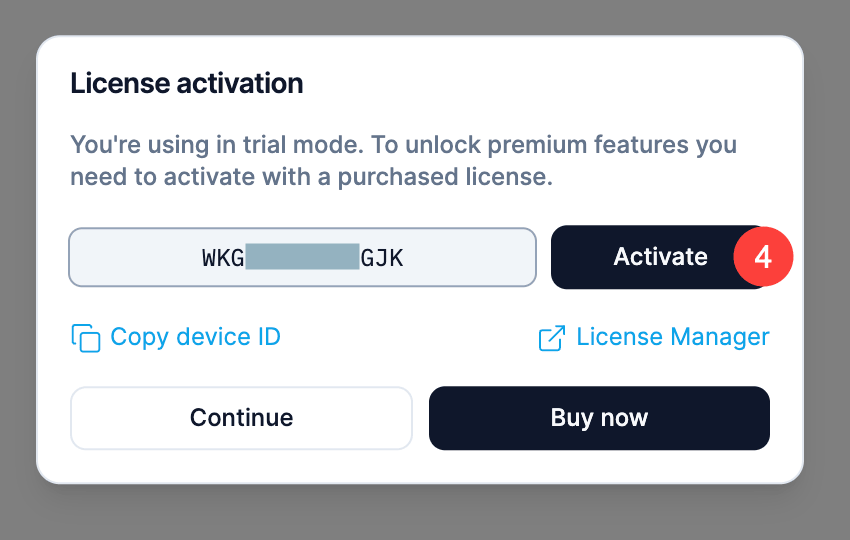Choose Continue to stay in trial mode
The height and width of the screenshot is (540, 850).
pos(241,418)
